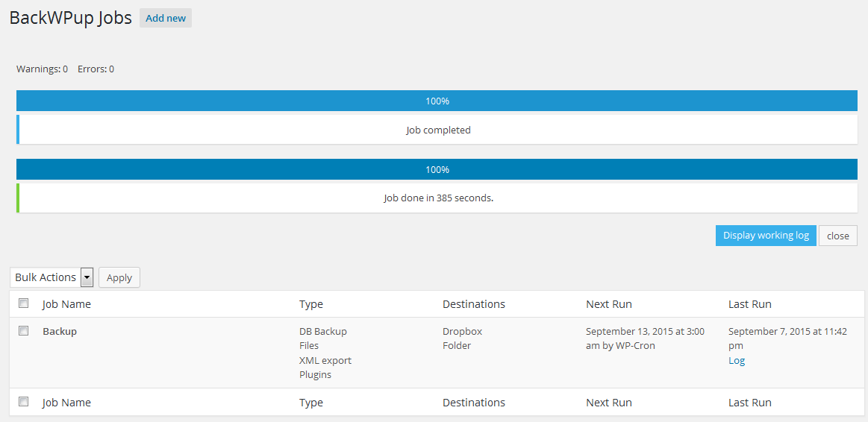Click the Last Run column header
The image size is (868, 422).
click(750, 304)
